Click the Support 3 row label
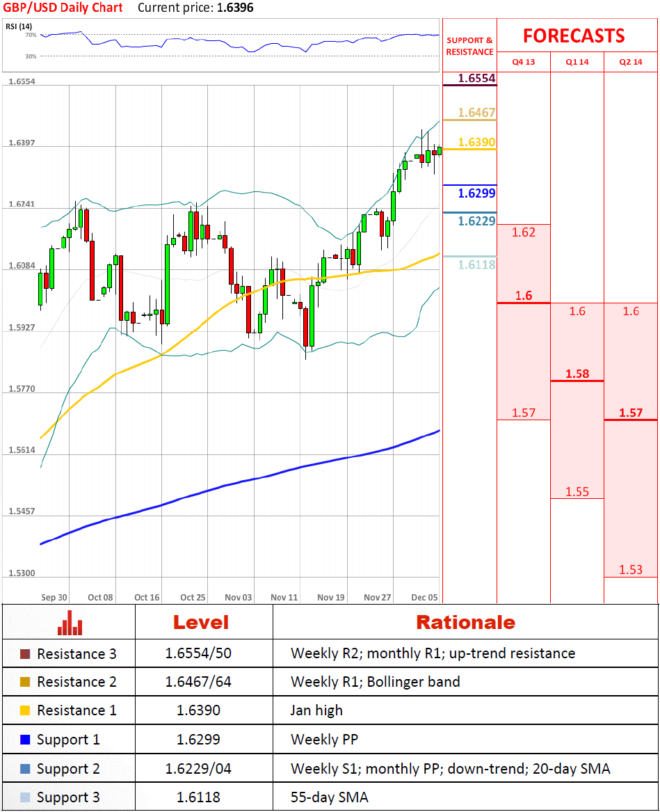This screenshot has height=812, width=660. coord(68,797)
